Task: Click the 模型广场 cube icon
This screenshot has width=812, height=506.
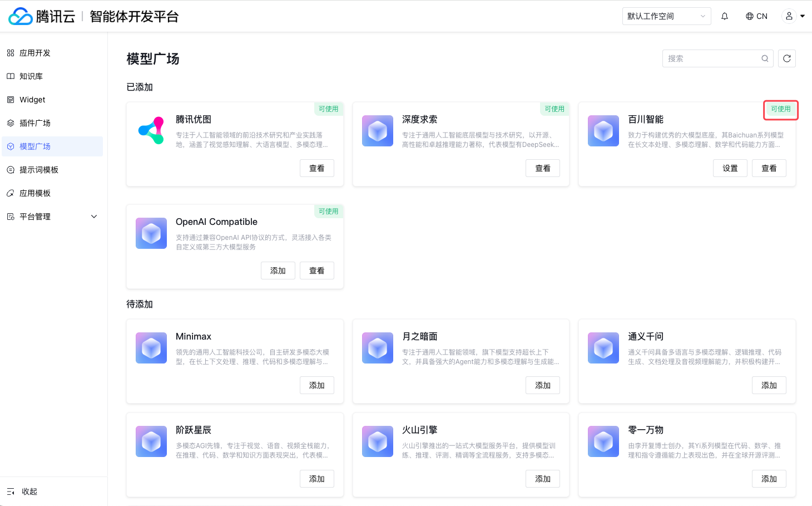Action: (11, 146)
